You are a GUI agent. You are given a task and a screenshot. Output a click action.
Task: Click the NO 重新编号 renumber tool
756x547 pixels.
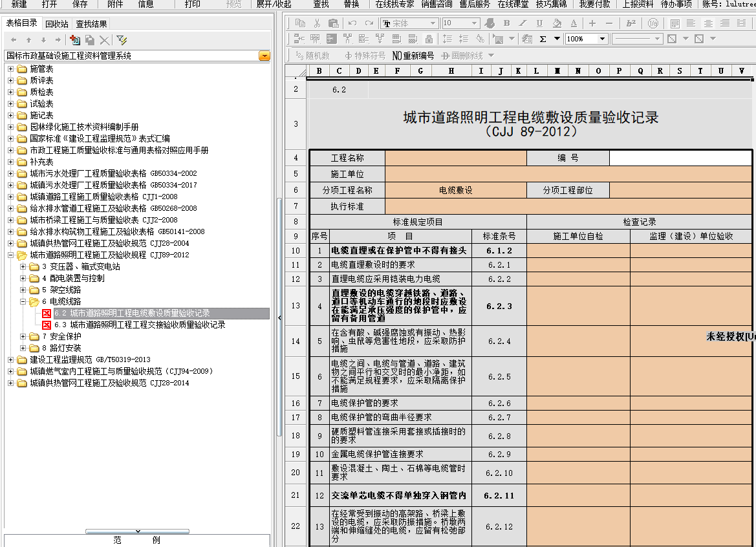[413, 56]
